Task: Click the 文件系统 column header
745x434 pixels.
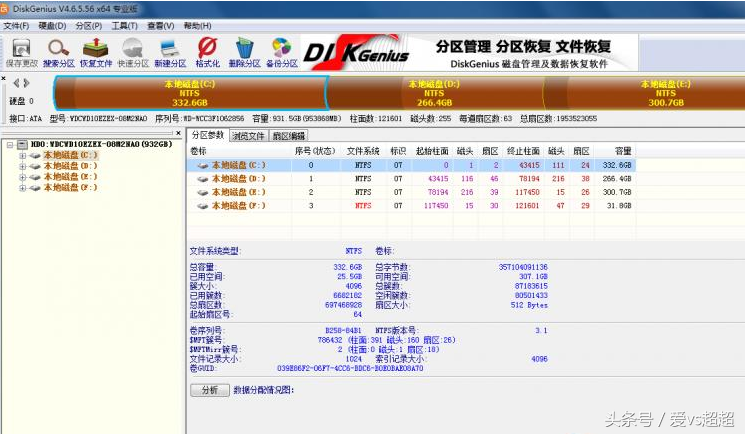Action: (363, 151)
